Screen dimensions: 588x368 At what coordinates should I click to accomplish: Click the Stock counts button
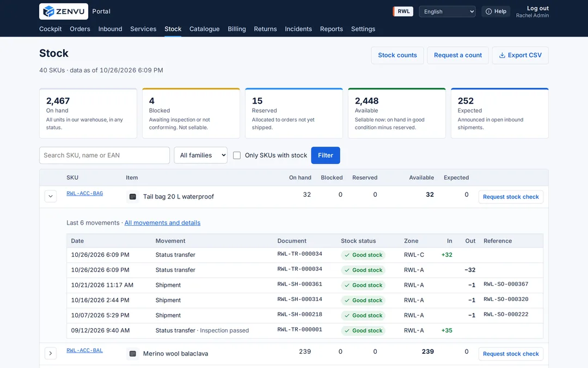(x=397, y=55)
